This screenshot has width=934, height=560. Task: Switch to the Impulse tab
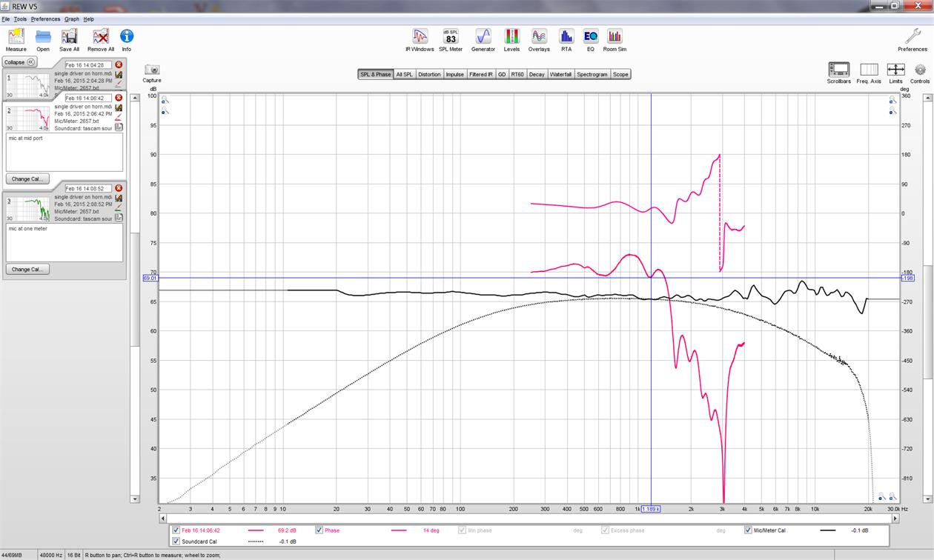click(455, 75)
